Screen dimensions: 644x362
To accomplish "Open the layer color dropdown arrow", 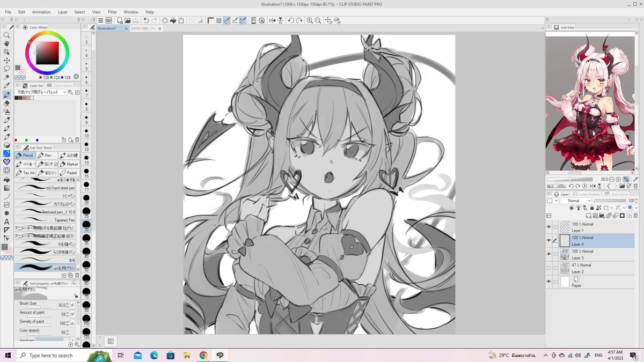I will point(636,208).
